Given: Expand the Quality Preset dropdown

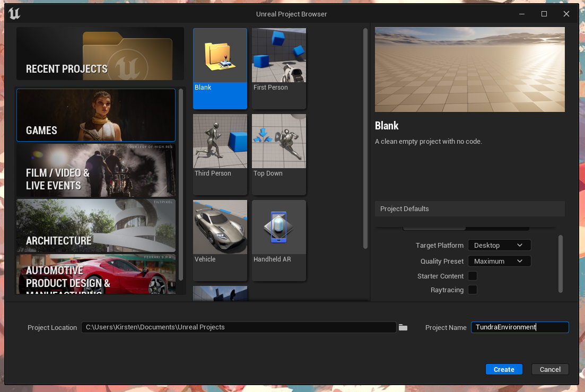Looking at the screenshot, I should coord(499,261).
